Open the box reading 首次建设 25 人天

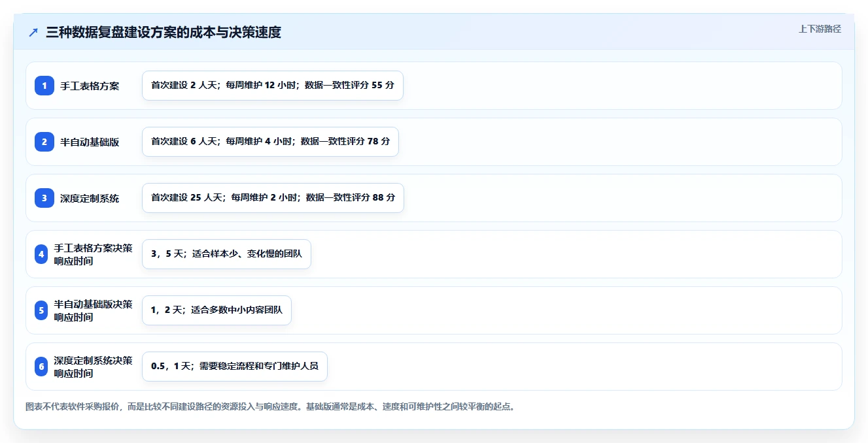273,198
